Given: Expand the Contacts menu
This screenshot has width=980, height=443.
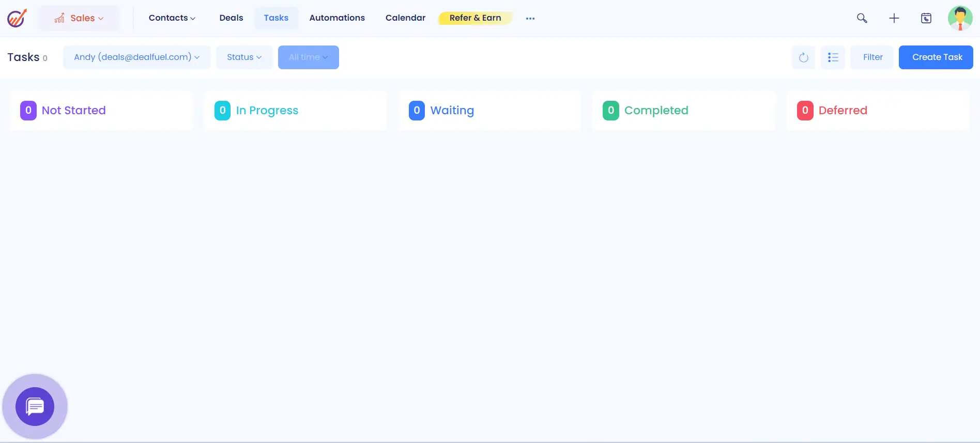Looking at the screenshot, I should point(172,18).
